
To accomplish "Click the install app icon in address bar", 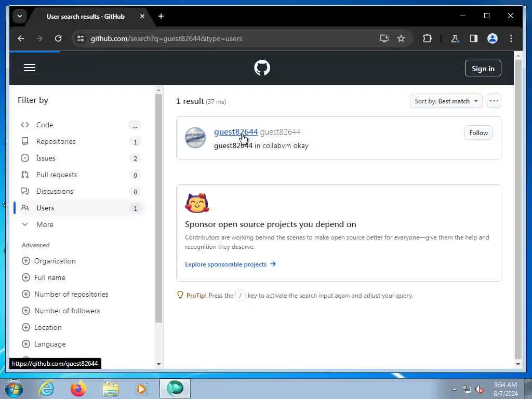I will (384, 38).
